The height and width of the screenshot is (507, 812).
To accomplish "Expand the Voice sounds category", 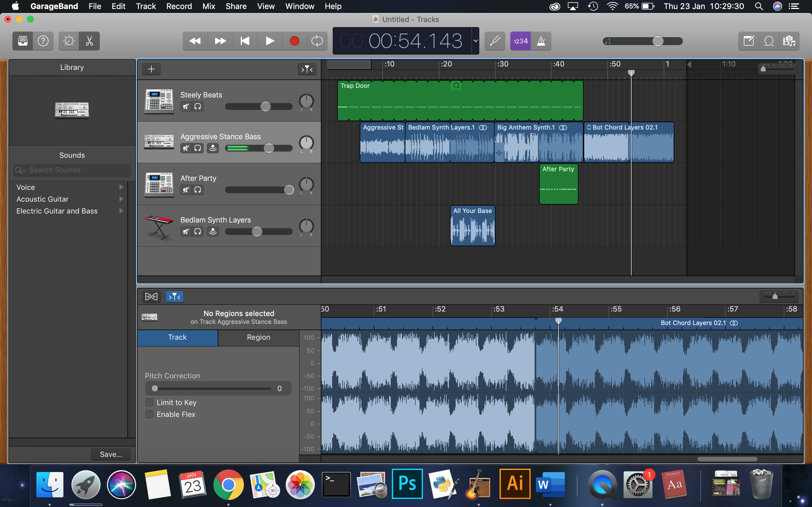I will (121, 187).
